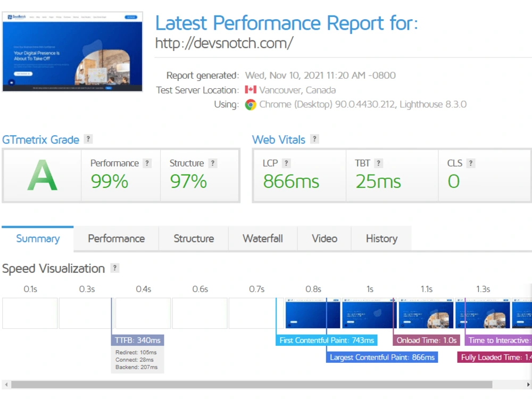Open the Structure tab

pos(194,238)
